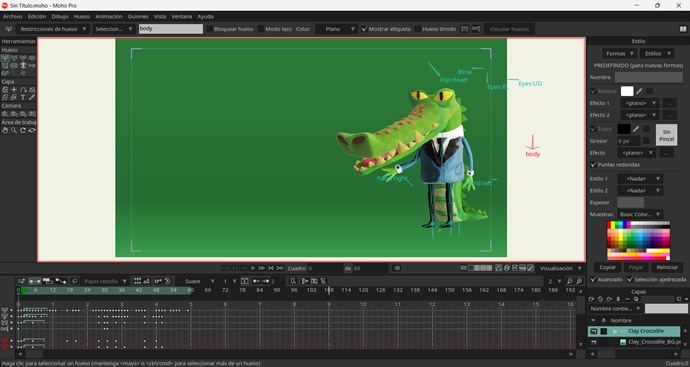
Task: Open the Restricciones de hueso dropdown
Action: point(54,29)
